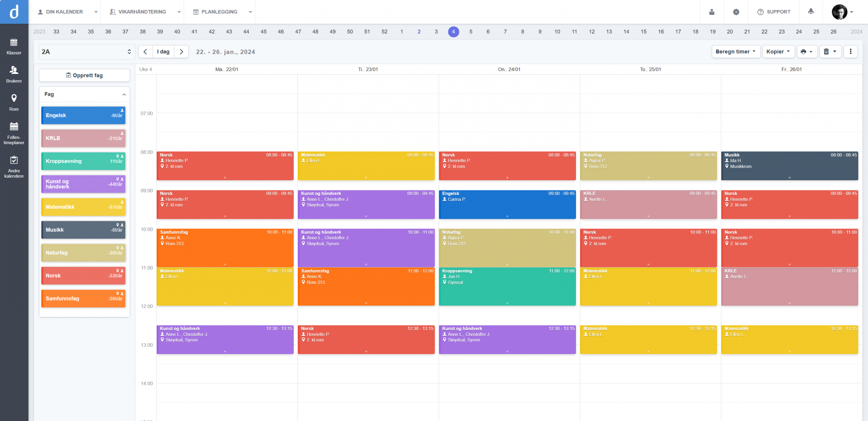Open the settings gear in the top bar
This screenshot has height=421, width=868.
pyautogui.click(x=735, y=11)
